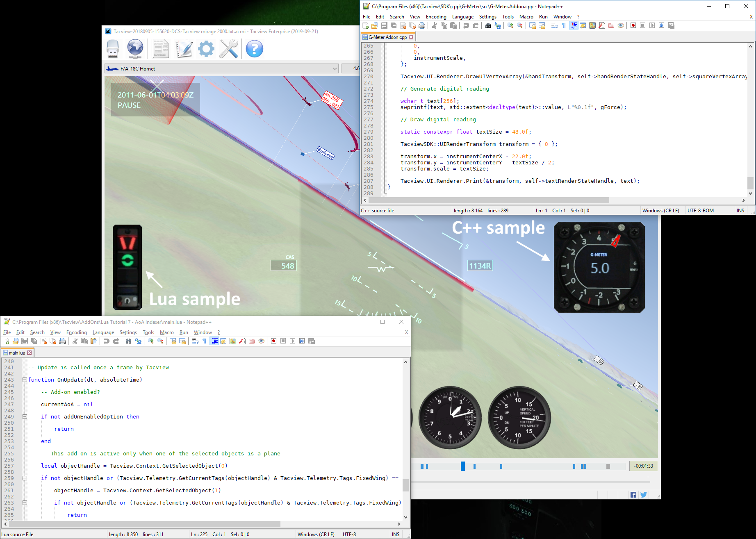Toggle Show indent guide in main.lua toolbar
This screenshot has height=539, width=756.
tap(214, 341)
